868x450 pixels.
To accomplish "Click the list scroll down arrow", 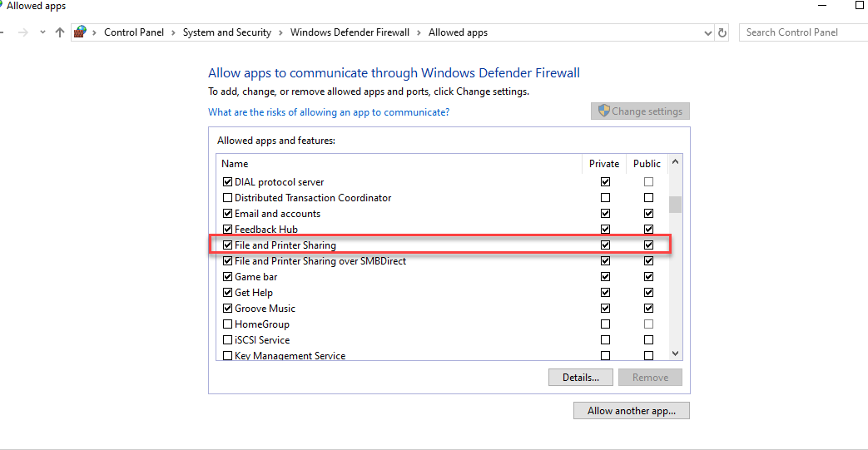I will (x=675, y=354).
